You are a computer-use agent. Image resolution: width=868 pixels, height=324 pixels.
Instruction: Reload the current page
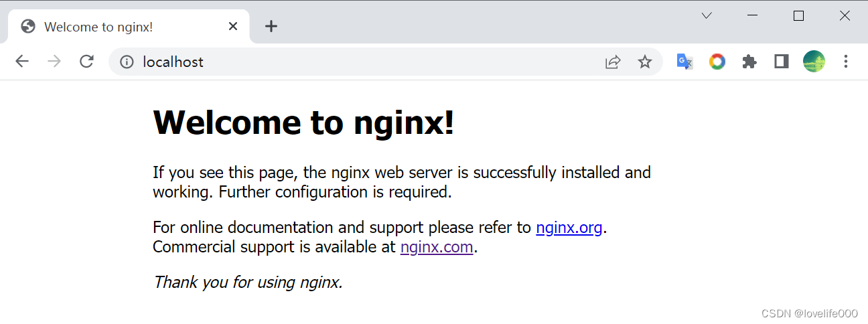coord(86,62)
